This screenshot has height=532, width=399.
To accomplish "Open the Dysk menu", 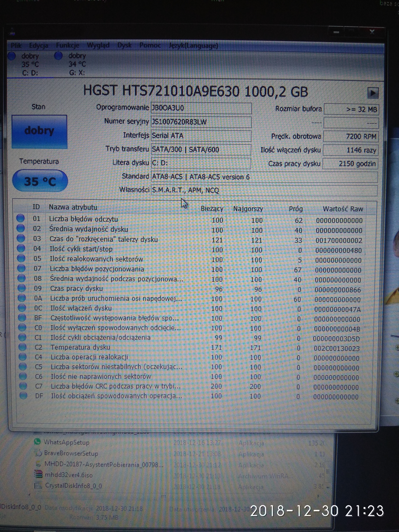I will 124,45.
